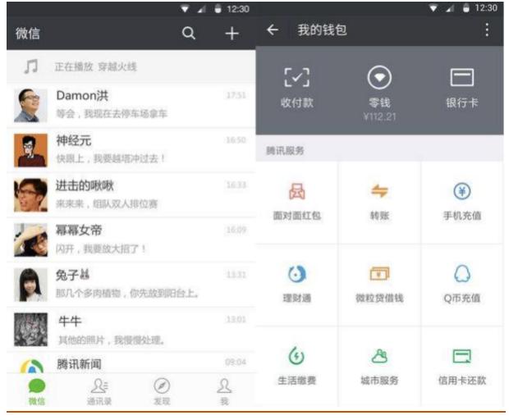509x420 pixels.
Task: Tap 兔子 avatar photo
Action: (x=30, y=285)
